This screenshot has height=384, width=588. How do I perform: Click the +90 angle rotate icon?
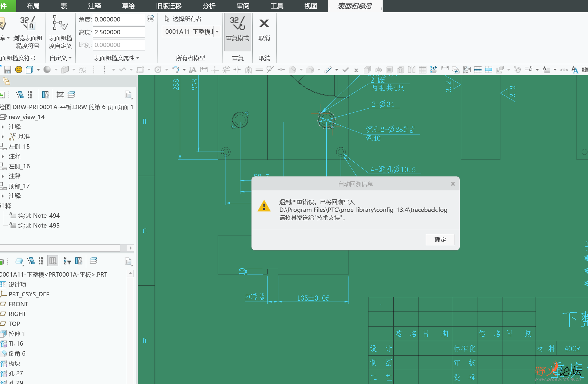coord(151,19)
